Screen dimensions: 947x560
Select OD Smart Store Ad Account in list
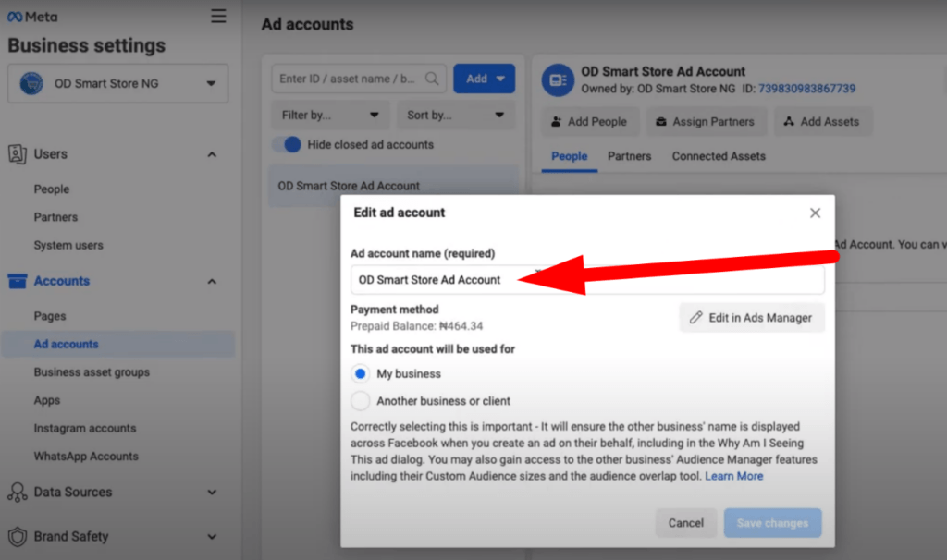click(x=393, y=186)
